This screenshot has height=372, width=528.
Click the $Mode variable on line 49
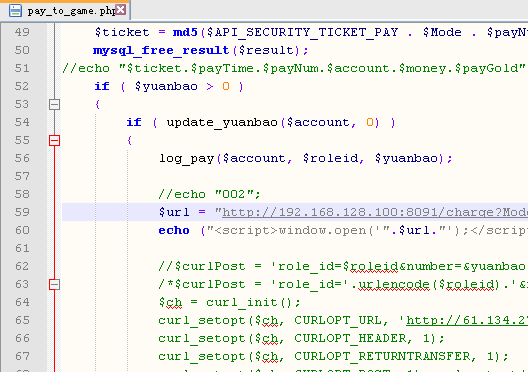tap(442, 32)
